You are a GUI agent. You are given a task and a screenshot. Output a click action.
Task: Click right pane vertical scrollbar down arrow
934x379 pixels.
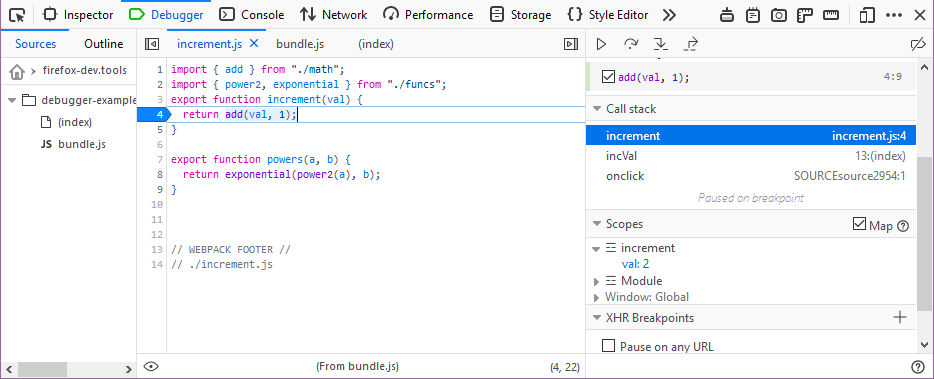tap(924, 345)
